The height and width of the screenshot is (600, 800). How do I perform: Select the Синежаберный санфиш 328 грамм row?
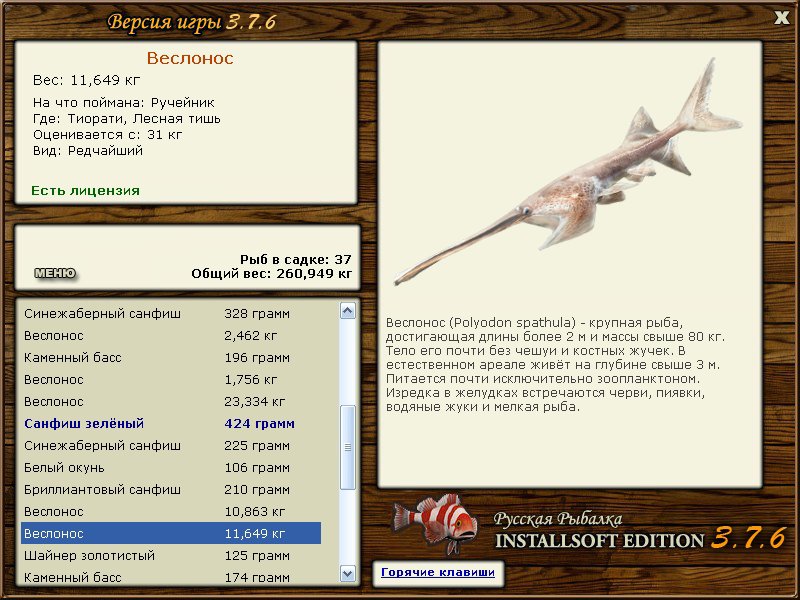coord(171,314)
